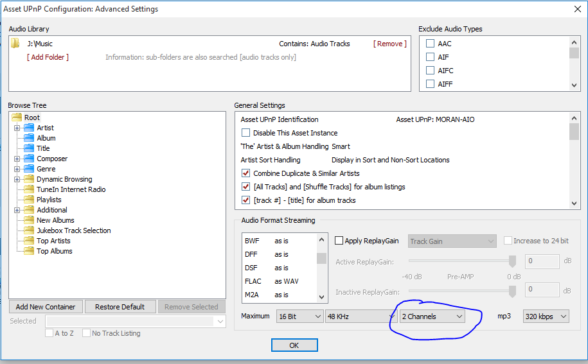Screen dimensions: 588x364
Task: Click the TuneIn Internet Radio folder icon
Action: tap(29, 189)
